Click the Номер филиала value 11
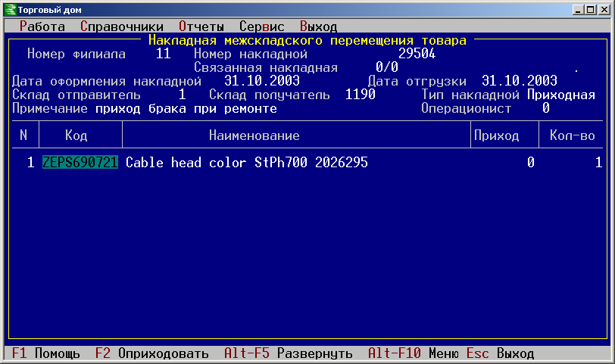The width and height of the screenshot is (615, 364). (x=163, y=54)
